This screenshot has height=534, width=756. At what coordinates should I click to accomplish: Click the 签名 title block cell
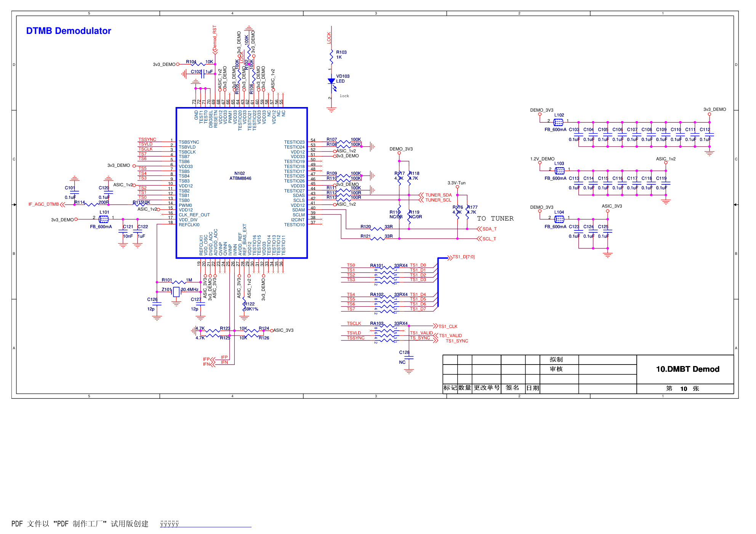513,388
